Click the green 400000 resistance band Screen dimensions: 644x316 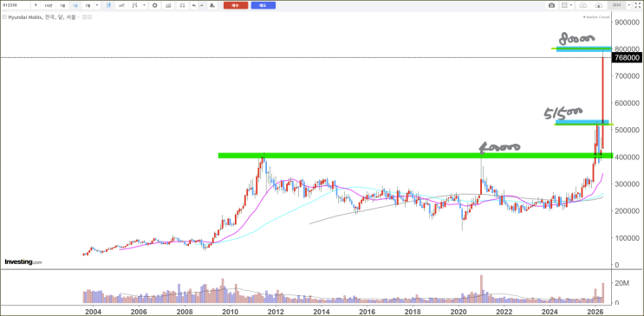pos(415,156)
